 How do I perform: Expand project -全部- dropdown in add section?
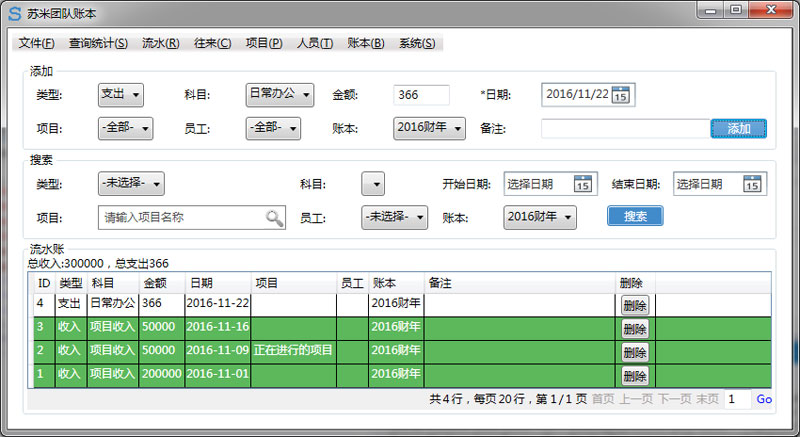click(x=126, y=128)
